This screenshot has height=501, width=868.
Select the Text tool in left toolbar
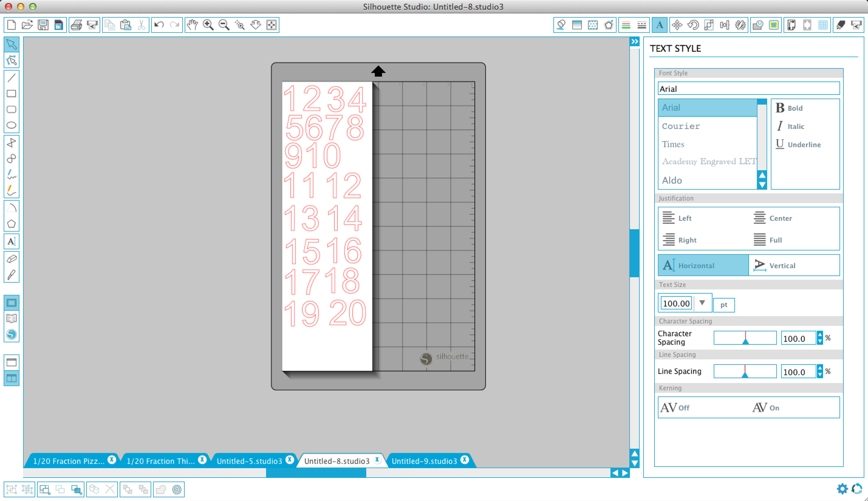click(x=11, y=241)
